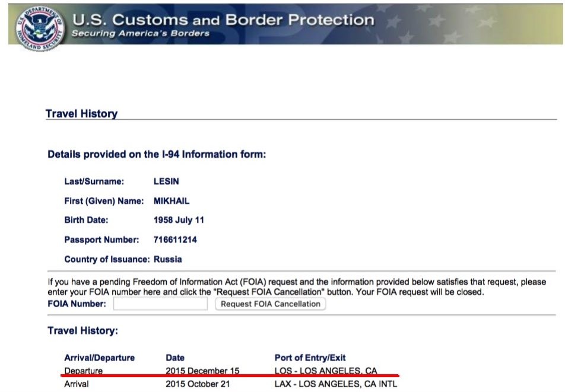Click the U.S. Customs and Border Protection title
Image resolution: width=565 pixels, height=392 pixels.
(223, 20)
